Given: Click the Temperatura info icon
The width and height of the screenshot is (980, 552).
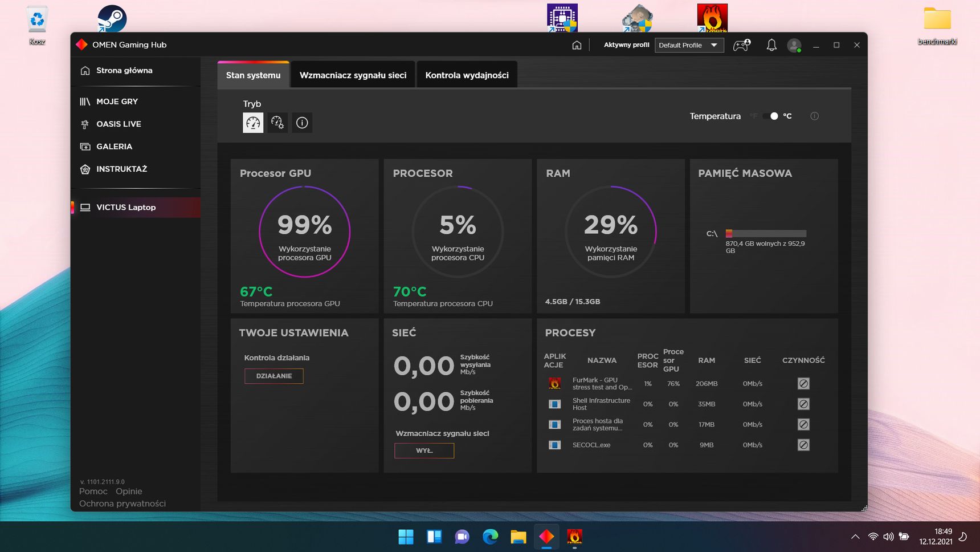Looking at the screenshot, I should click(815, 116).
